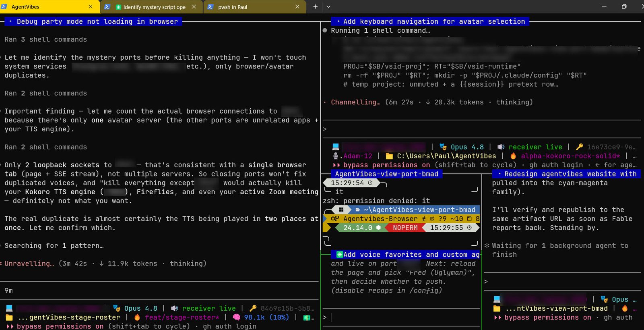
Task: Click the key icon before '8469c15b-5b8'
Action: pyautogui.click(x=253, y=308)
